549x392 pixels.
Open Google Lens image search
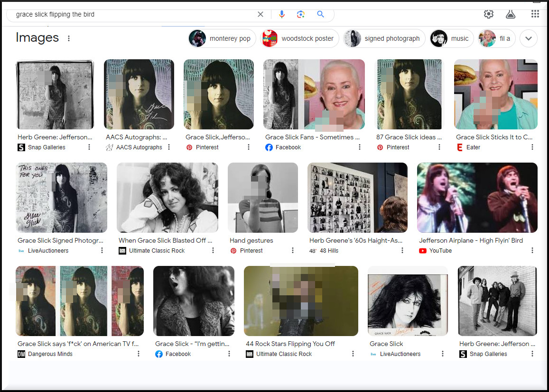[301, 14]
